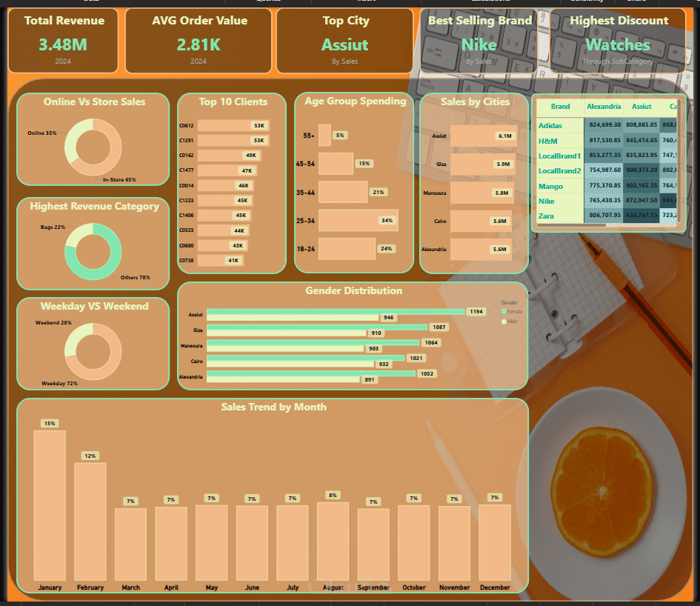Select the H&M row header

click(560, 141)
